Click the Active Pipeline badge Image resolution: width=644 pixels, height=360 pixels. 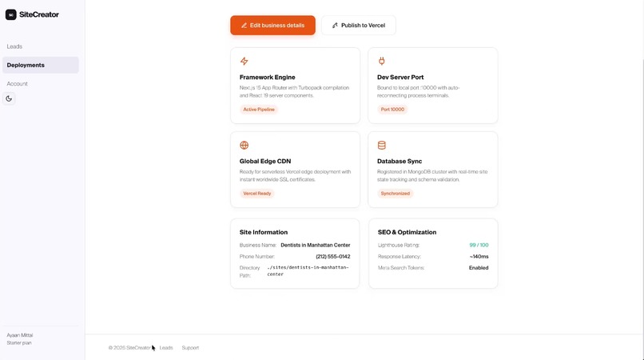point(259,110)
